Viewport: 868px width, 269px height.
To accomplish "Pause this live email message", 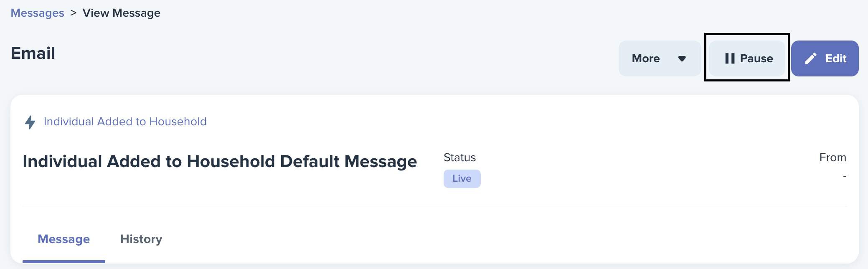I will [x=747, y=58].
